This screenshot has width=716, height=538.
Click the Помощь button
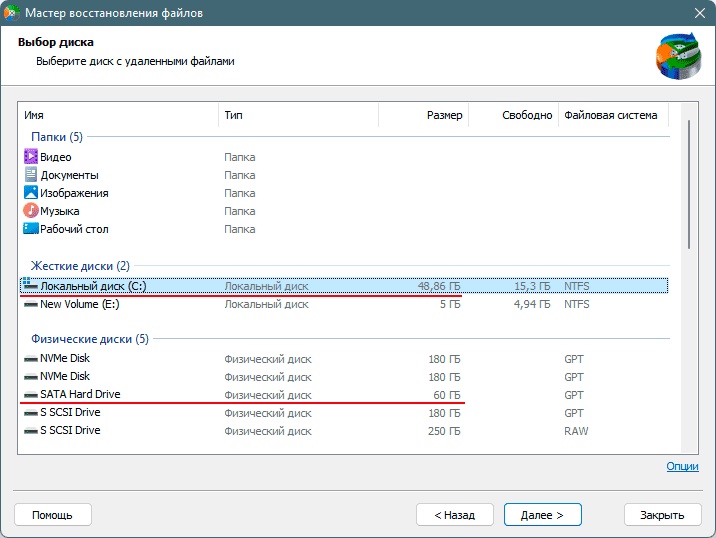pyautogui.click(x=53, y=515)
